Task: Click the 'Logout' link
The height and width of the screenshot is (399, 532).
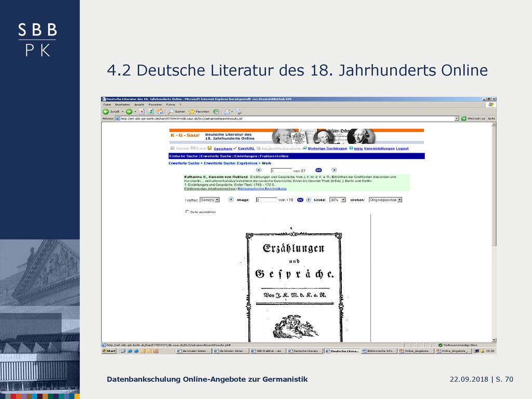Action: [403, 149]
